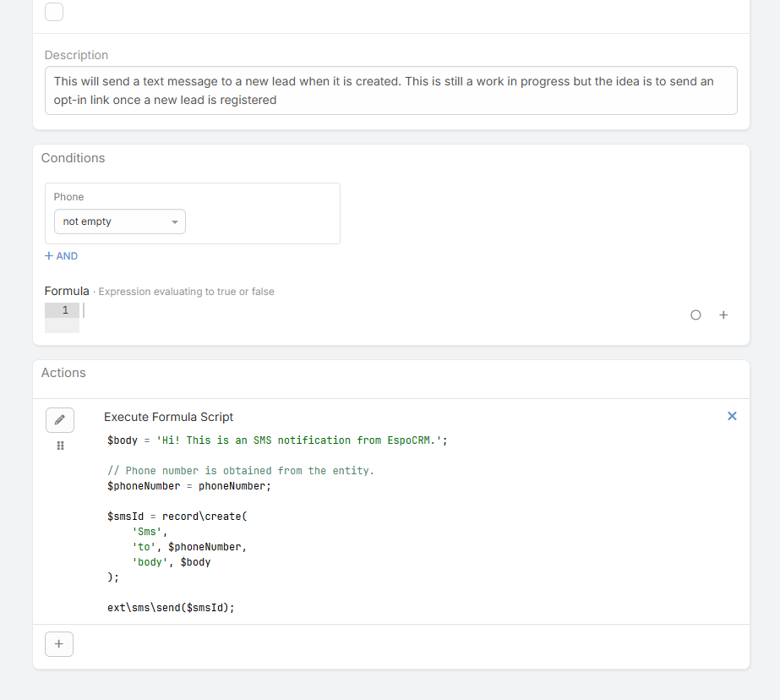Add a new action with the plus button
780x700 pixels.
[59, 644]
